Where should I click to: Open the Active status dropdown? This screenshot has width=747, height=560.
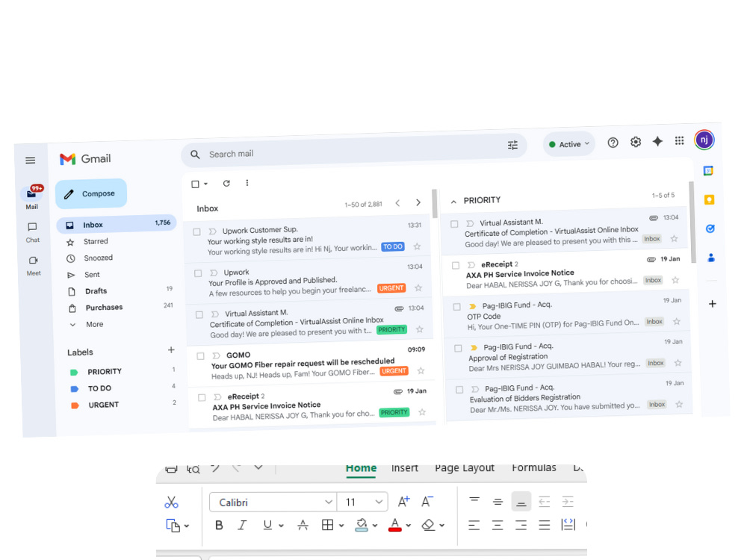(569, 144)
